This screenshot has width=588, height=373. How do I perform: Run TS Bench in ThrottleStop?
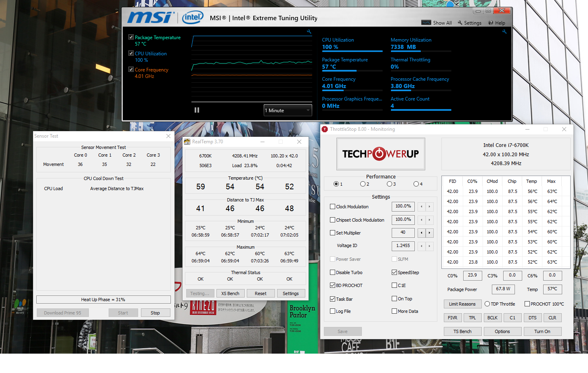point(462,331)
